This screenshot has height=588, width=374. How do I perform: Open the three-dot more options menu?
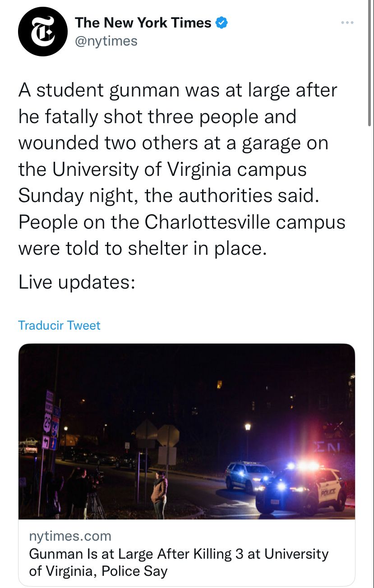coord(347,23)
